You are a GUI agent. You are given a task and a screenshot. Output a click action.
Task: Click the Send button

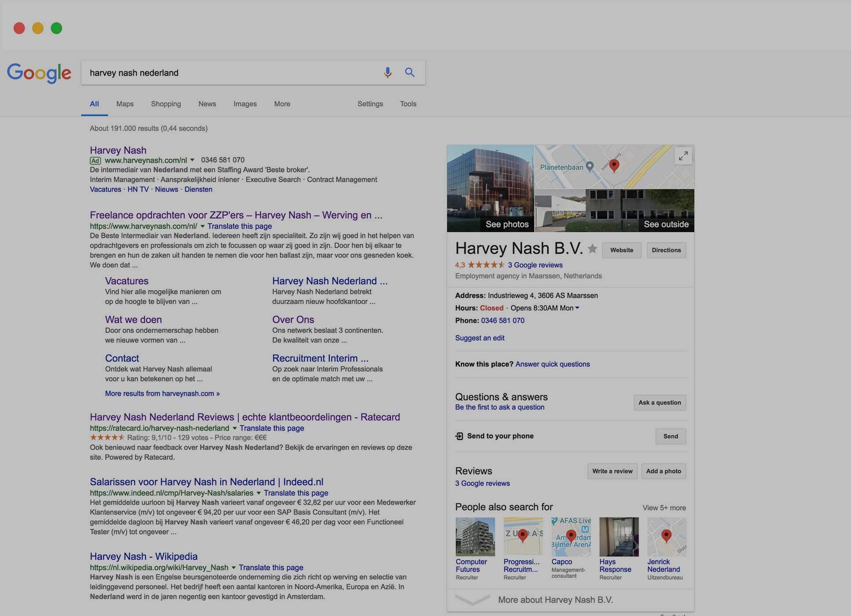click(671, 437)
